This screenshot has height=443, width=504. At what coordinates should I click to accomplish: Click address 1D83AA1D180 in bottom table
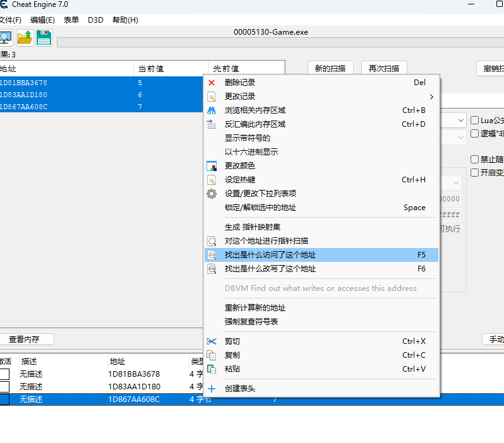[x=135, y=387]
